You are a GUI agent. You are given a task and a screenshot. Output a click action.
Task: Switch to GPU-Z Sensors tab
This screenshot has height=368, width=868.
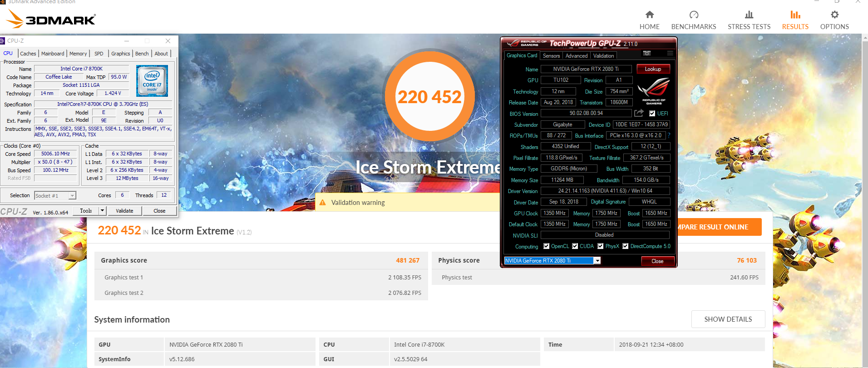[551, 56]
